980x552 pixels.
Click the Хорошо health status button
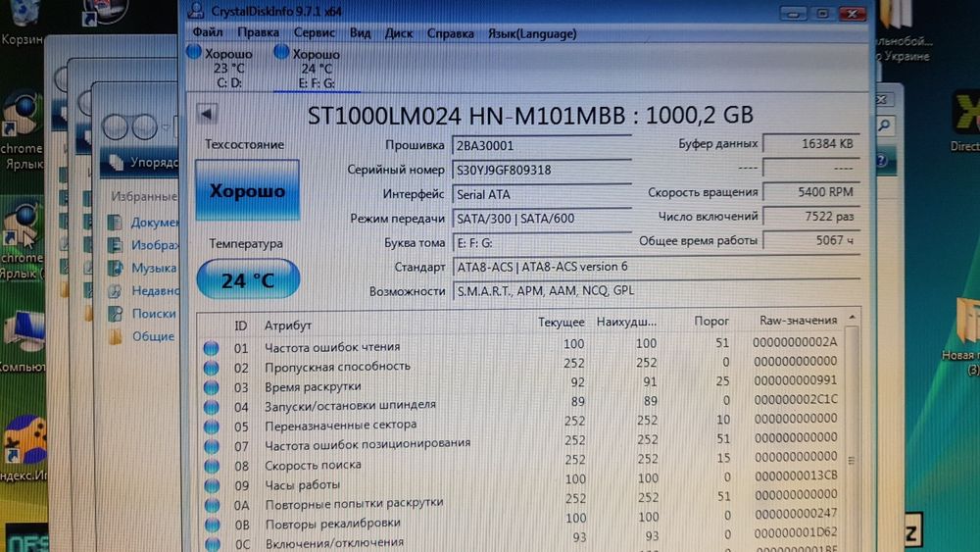click(248, 190)
